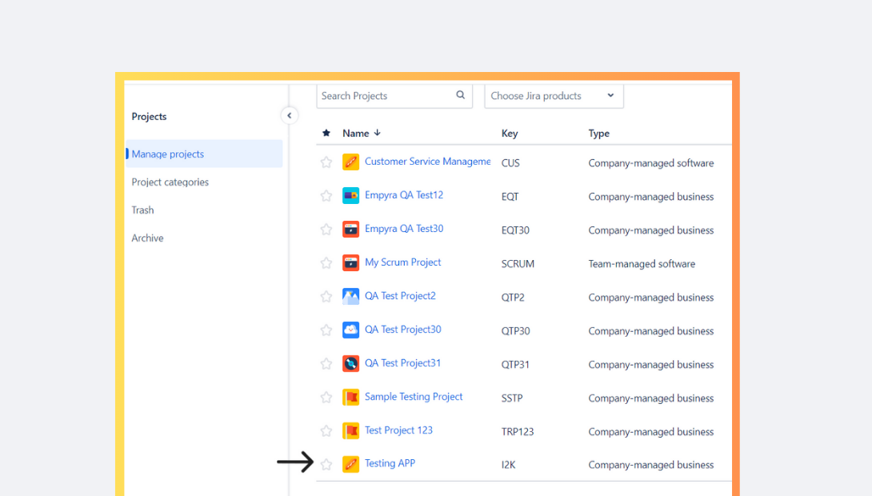Click the Customer Service Management project avatar icon
872x496 pixels.
click(x=350, y=162)
